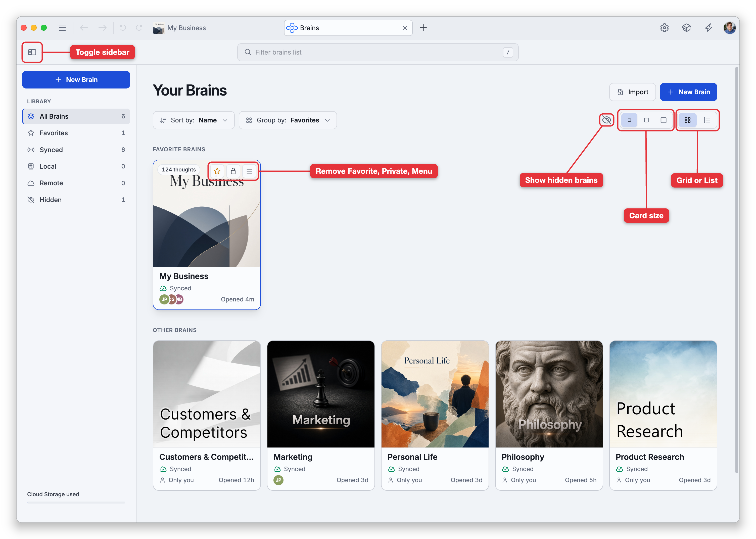
Task: Click the 124 thoughts badge
Action: click(x=178, y=170)
